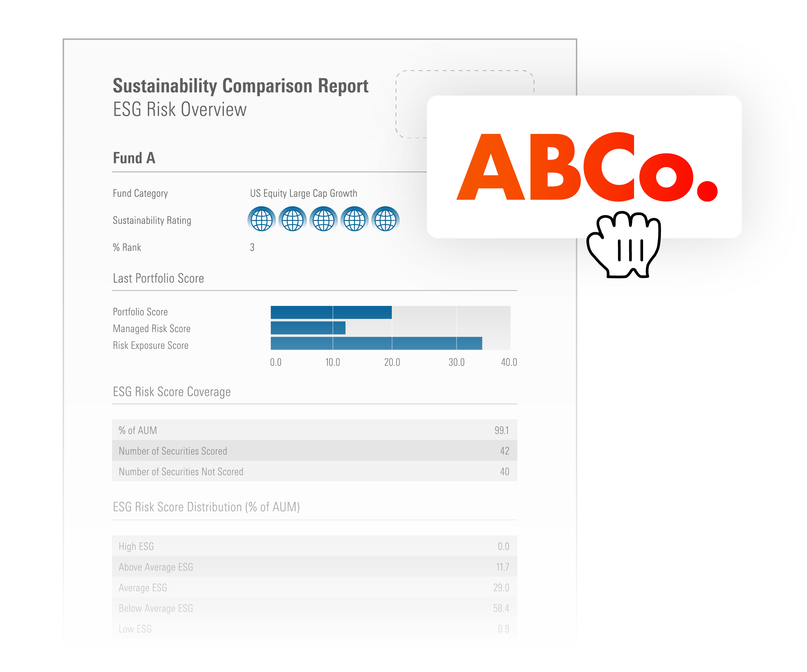Image resolution: width=807 pixels, height=672 pixels.
Task: Click the Portfolio Score bar
Action: click(x=331, y=312)
